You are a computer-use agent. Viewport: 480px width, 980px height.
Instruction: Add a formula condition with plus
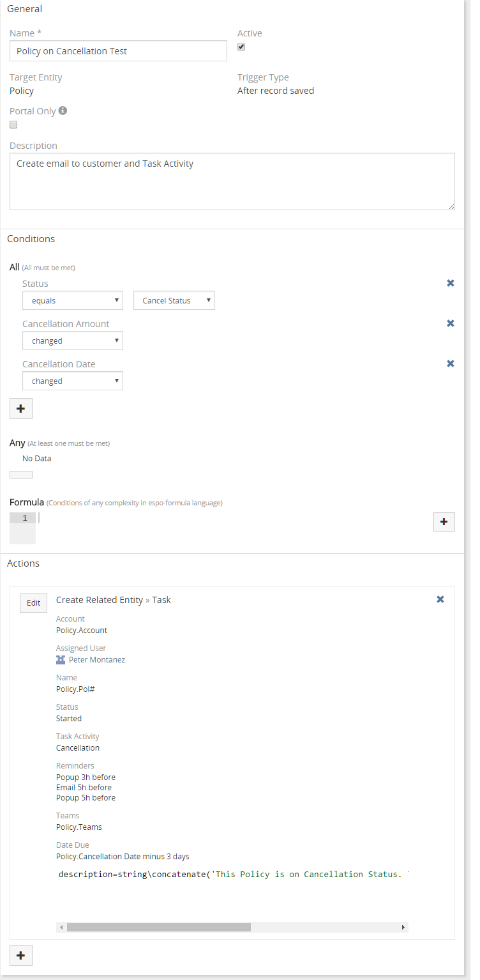[444, 522]
